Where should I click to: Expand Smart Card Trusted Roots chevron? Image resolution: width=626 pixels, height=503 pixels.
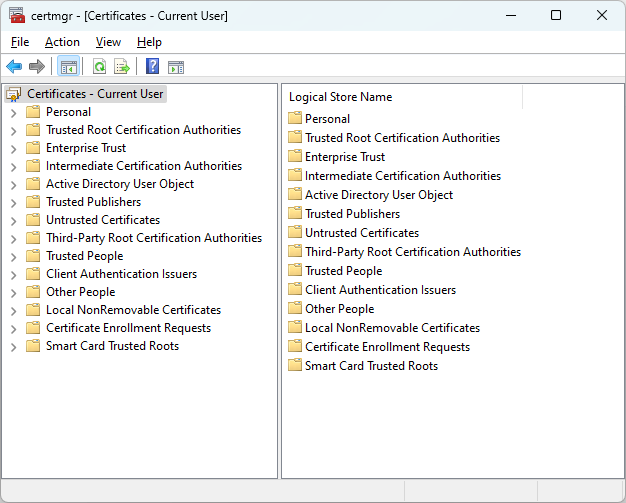13,346
